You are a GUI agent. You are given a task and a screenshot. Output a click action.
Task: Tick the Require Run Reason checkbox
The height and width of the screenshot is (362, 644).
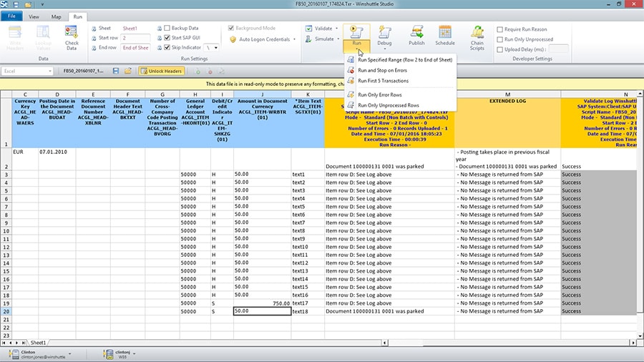pyautogui.click(x=499, y=29)
